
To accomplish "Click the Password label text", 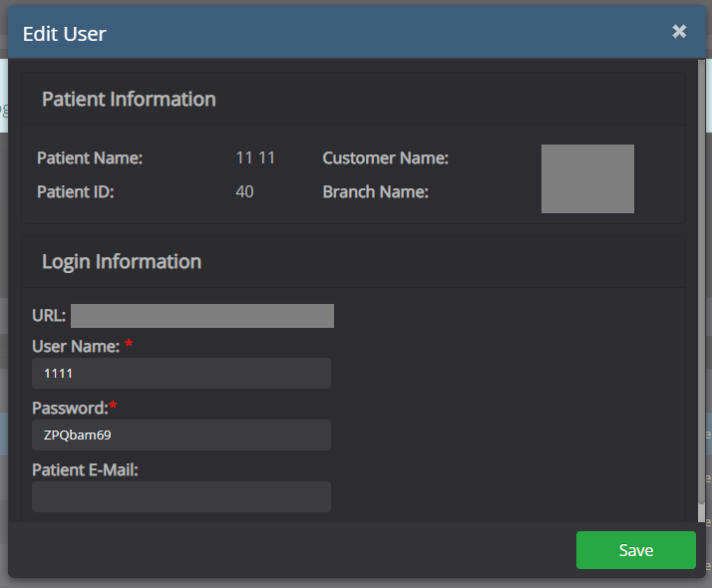I will [x=69, y=408].
